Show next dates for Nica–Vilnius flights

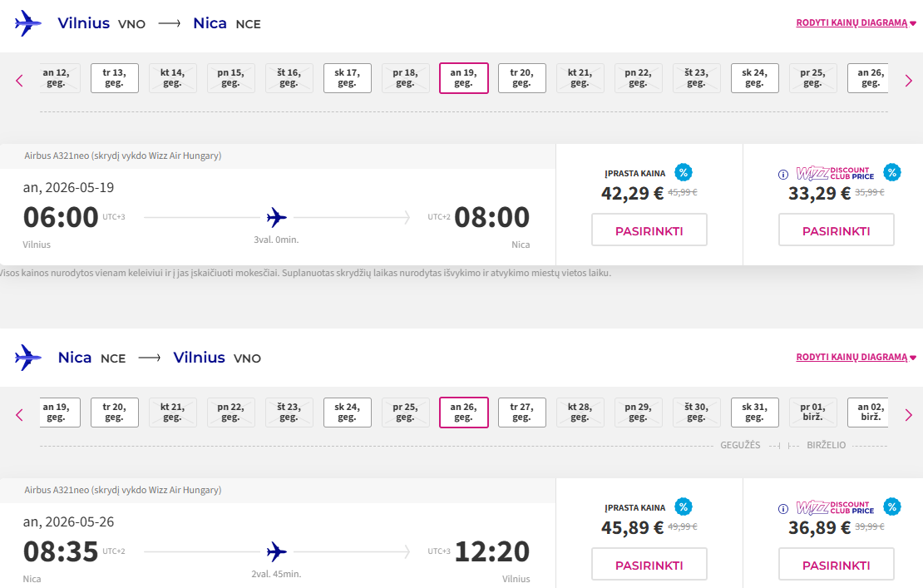908,414
